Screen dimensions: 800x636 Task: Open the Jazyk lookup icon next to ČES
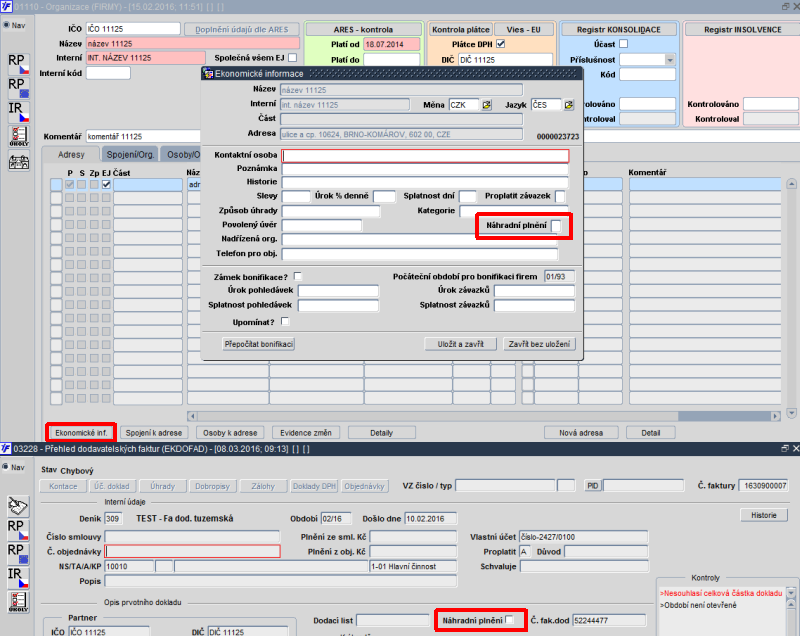(x=568, y=105)
